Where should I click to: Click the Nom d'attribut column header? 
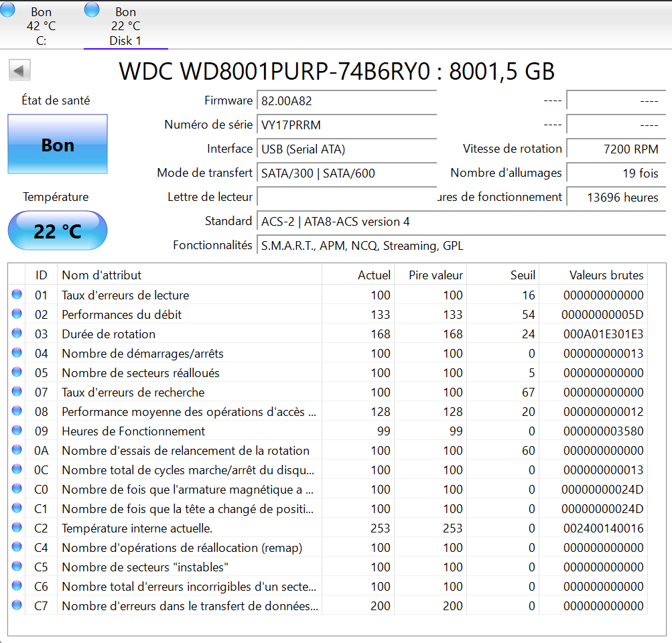(x=190, y=275)
